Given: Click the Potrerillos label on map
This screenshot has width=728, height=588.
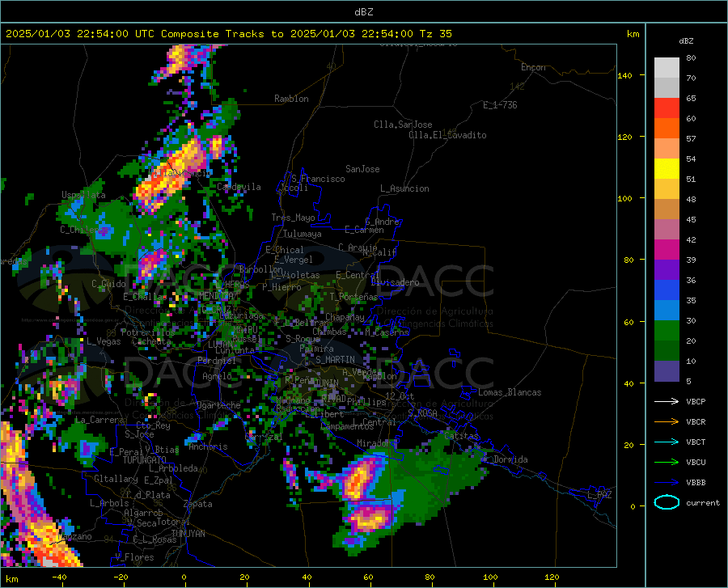Looking at the screenshot, I should [148, 332].
